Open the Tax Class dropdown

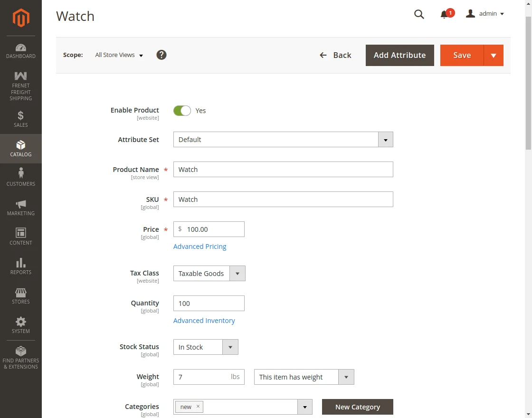(237, 273)
